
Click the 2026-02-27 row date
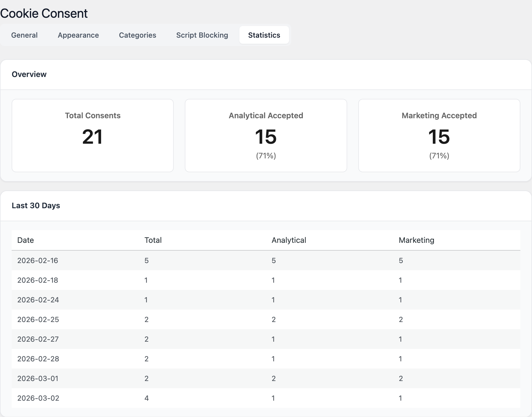[x=38, y=339]
